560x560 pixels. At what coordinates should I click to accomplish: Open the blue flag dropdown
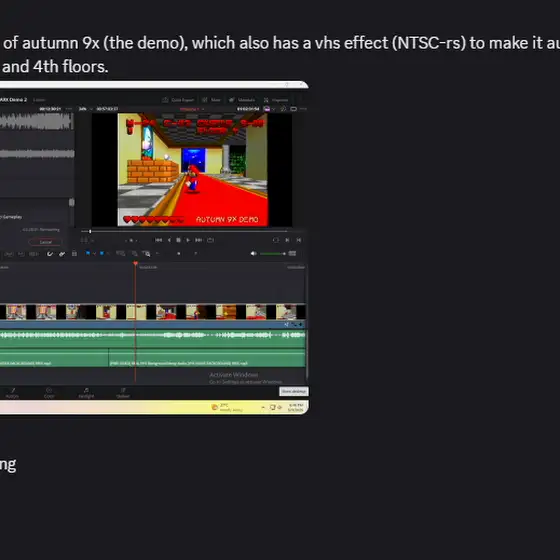pos(94,254)
